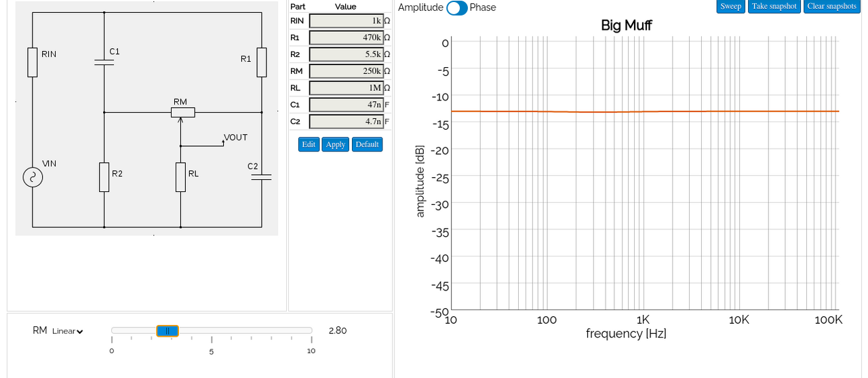Click the RM potentiometer symbol
Image resolution: width=868 pixels, height=378 pixels.
pyautogui.click(x=181, y=113)
